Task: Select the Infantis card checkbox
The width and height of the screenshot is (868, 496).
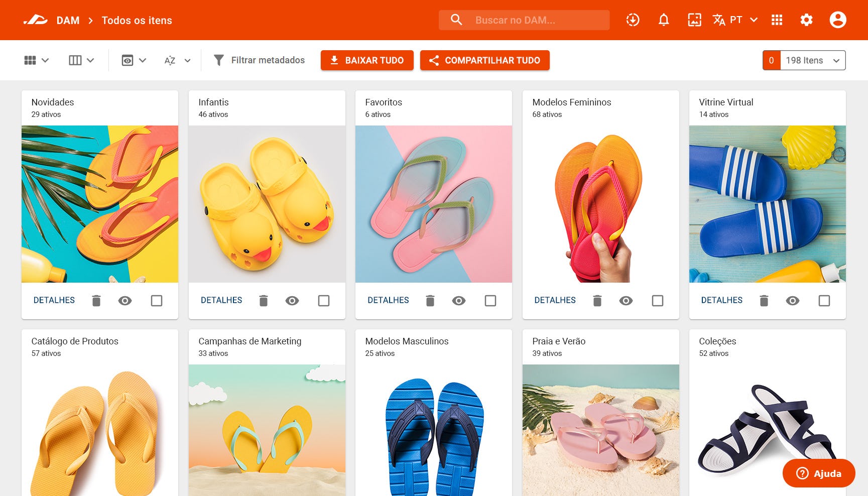Action: click(x=324, y=301)
